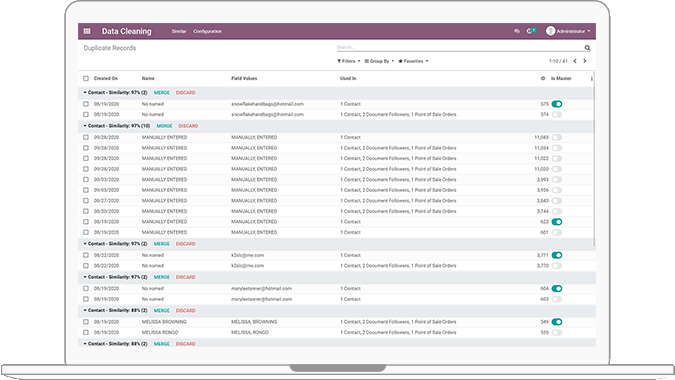675x380 pixels.
Task: Click the Data Cleaning app title
Action: [127, 31]
